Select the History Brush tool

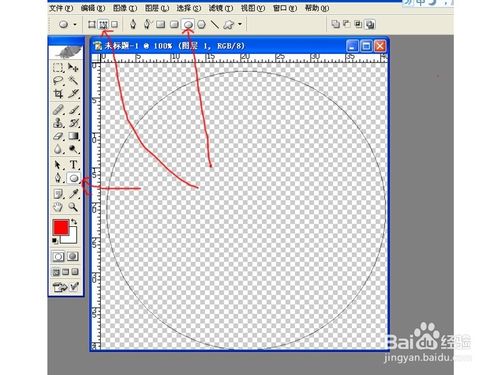pos(73,123)
